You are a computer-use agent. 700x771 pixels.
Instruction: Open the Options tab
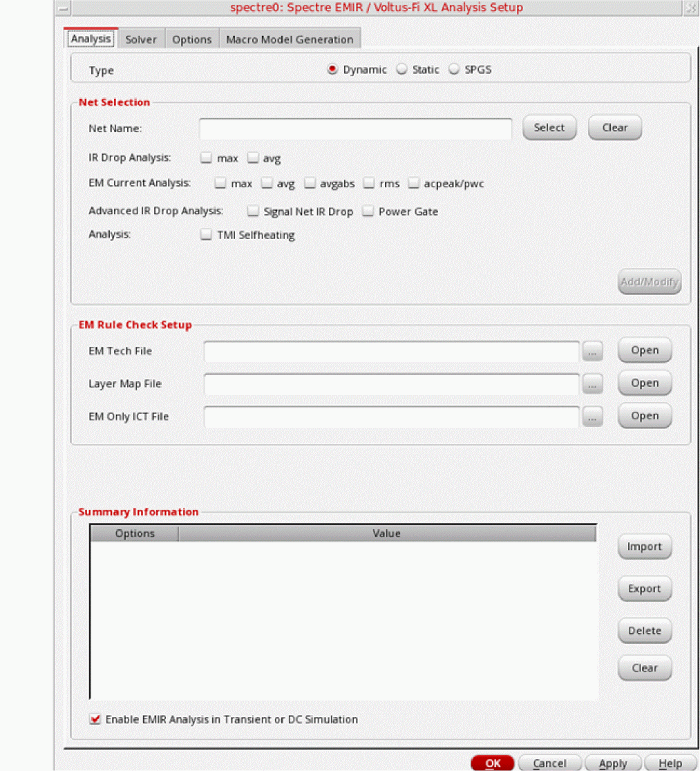(x=192, y=39)
